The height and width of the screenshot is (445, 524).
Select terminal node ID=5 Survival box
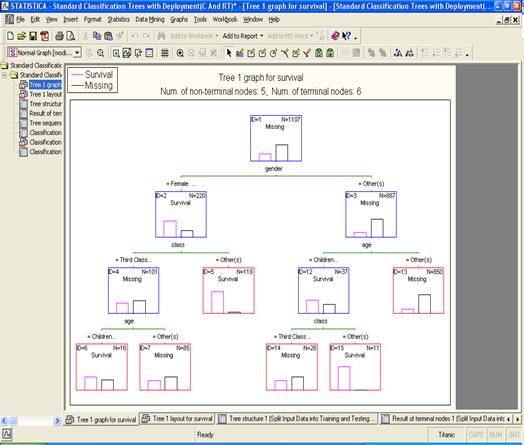(229, 291)
